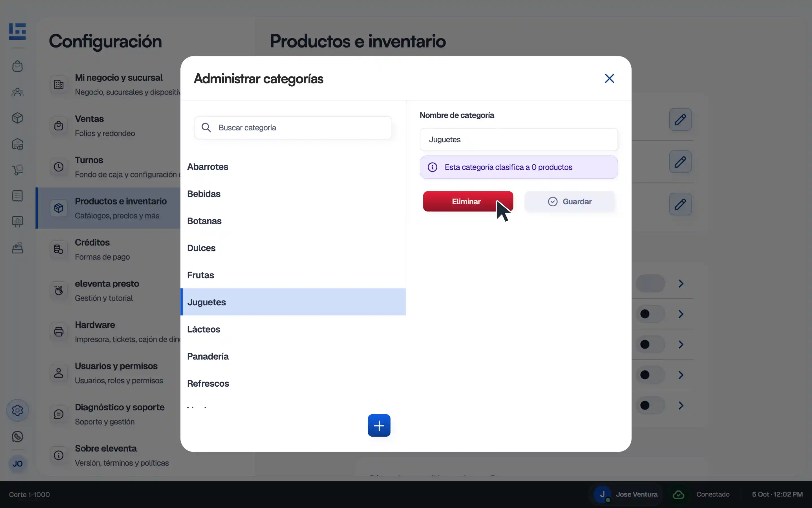Select the Frutas category
This screenshot has width=812, height=508.
[x=293, y=275]
